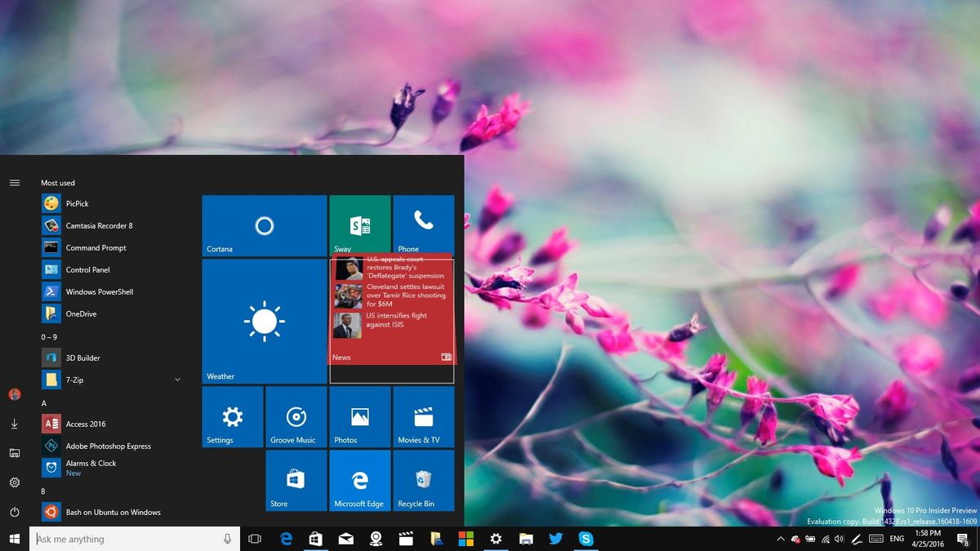Open the Store tile
Viewport: 980px width, 551px height.
(296, 481)
